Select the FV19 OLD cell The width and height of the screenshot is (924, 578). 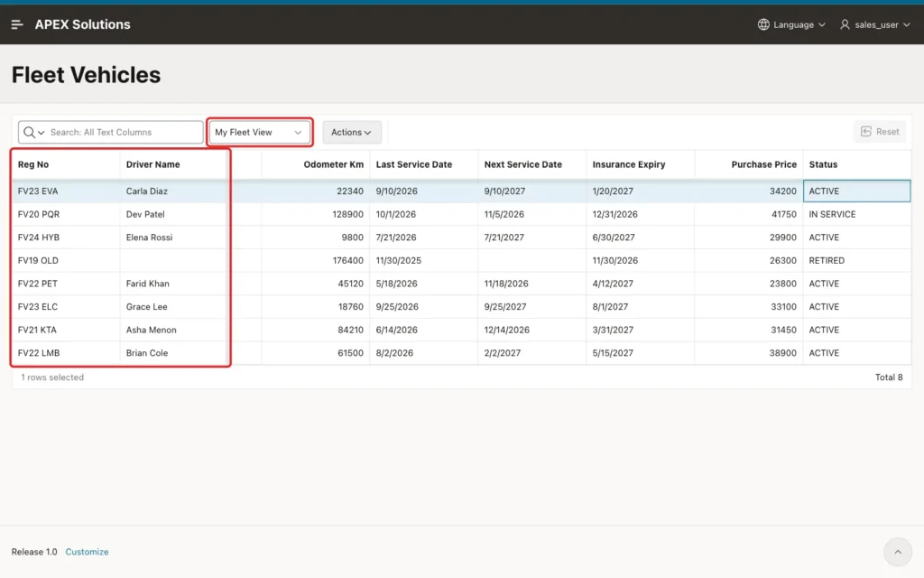pyautogui.click(x=66, y=260)
